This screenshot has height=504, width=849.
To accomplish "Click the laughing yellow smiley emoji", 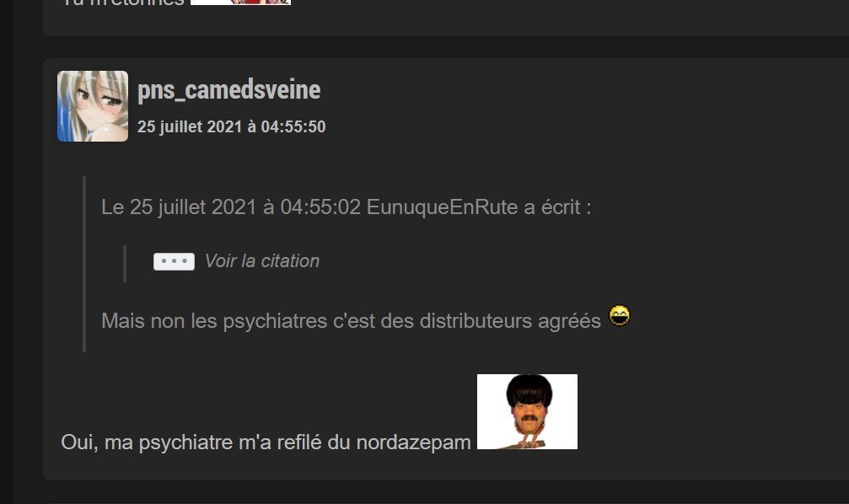I will pos(620,315).
